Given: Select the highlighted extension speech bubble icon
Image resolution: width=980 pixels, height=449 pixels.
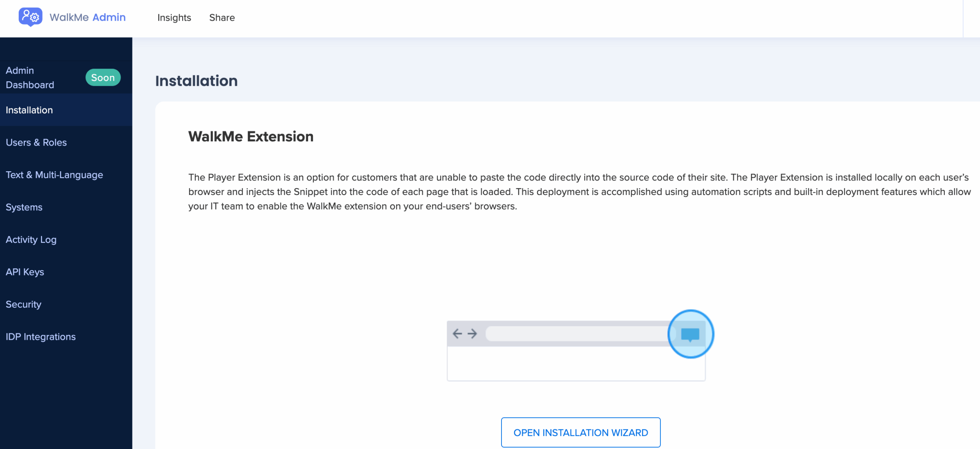Looking at the screenshot, I should click(690, 334).
